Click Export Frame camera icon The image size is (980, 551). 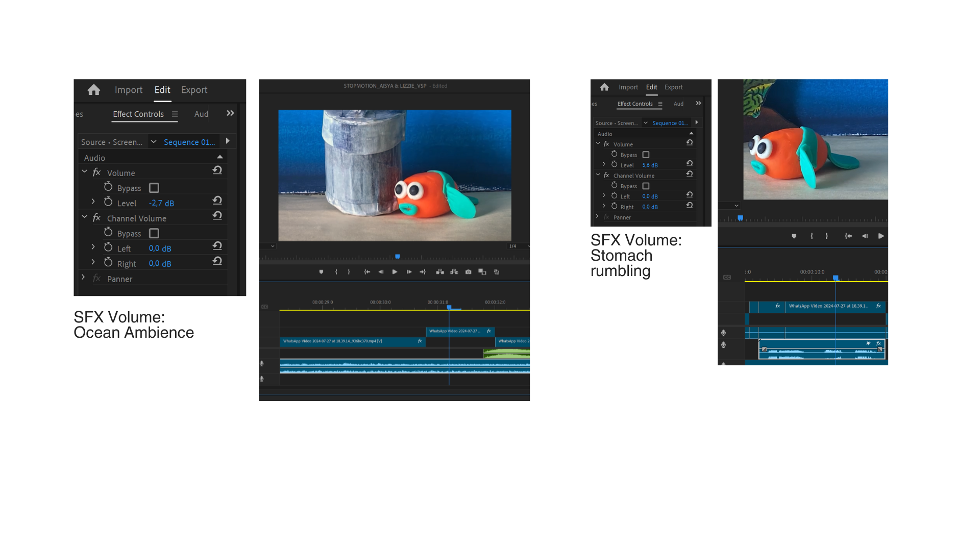(x=468, y=272)
